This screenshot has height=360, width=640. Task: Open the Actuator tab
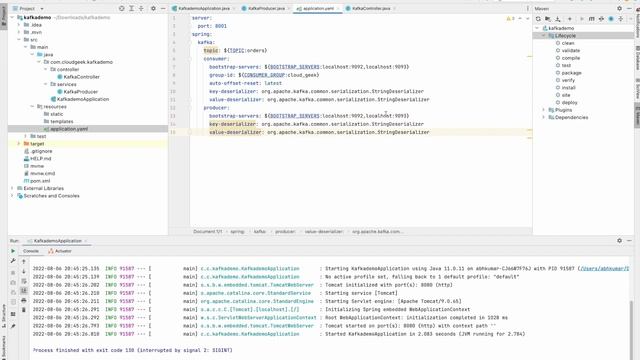click(60, 251)
